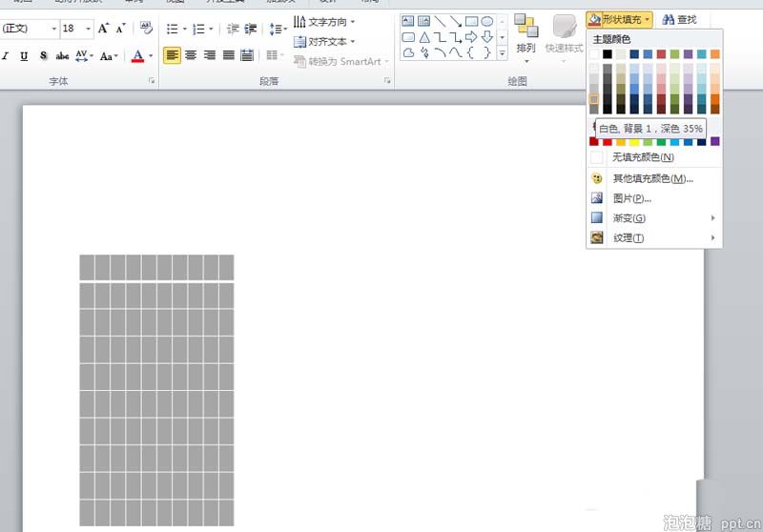Open 渐变(G) gradient submenu
763x532 pixels.
pos(654,218)
